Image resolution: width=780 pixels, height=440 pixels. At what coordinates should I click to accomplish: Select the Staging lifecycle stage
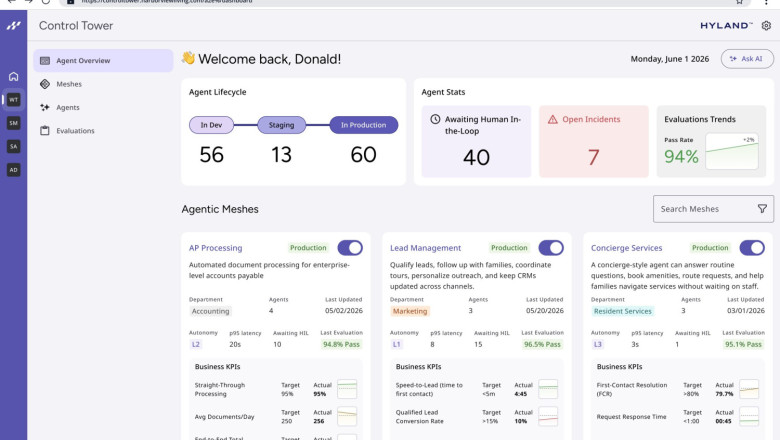pyautogui.click(x=282, y=125)
